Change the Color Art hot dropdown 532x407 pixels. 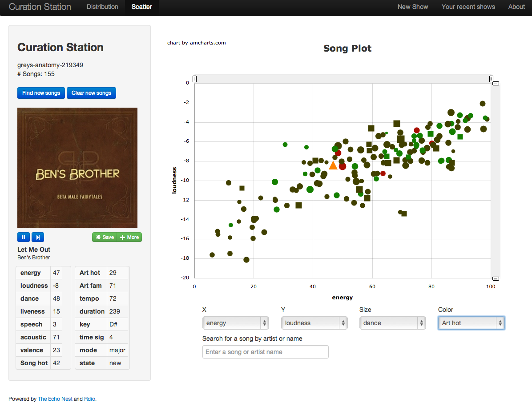[x=471, y=323]
